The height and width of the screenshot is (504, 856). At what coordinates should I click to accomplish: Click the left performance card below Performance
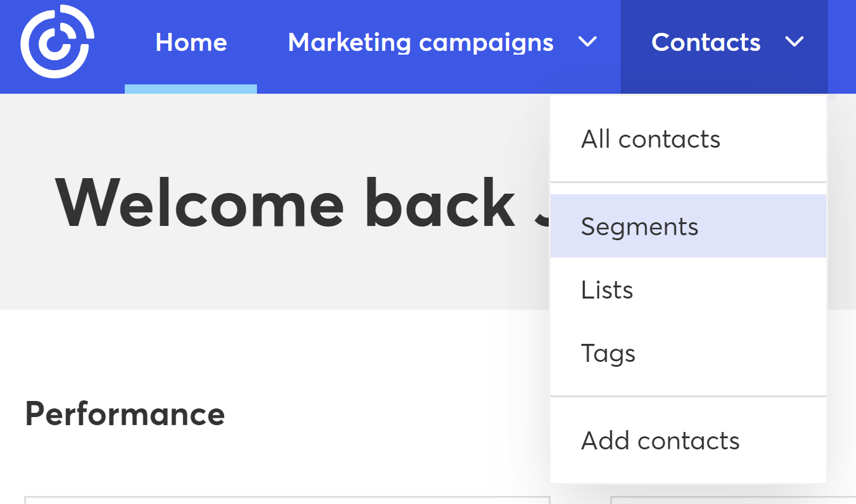286,500
